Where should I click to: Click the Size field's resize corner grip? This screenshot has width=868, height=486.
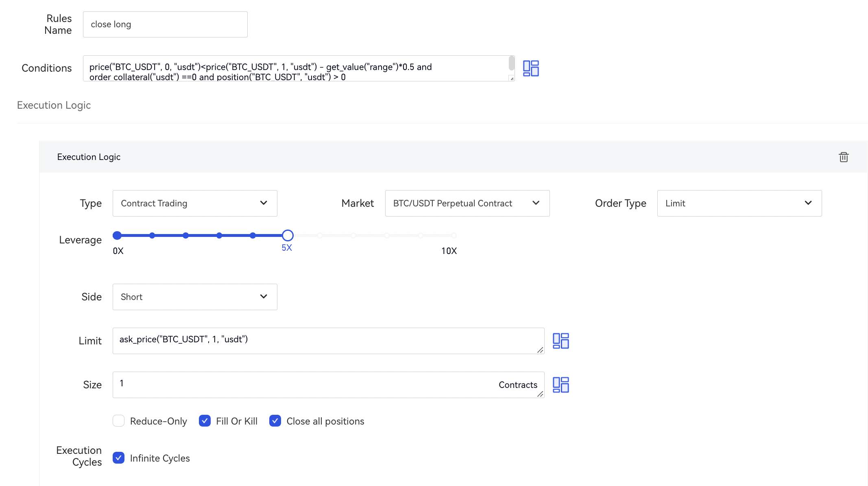[540, 394]
